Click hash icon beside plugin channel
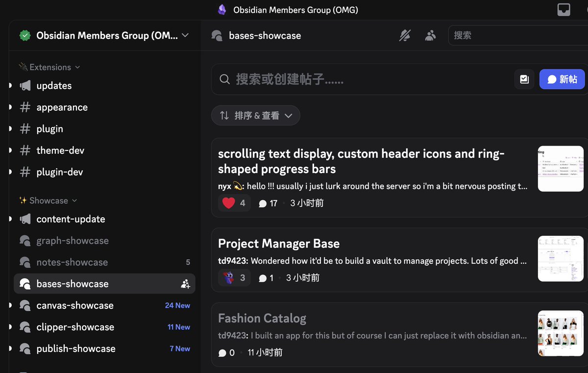 pos(25,129)
